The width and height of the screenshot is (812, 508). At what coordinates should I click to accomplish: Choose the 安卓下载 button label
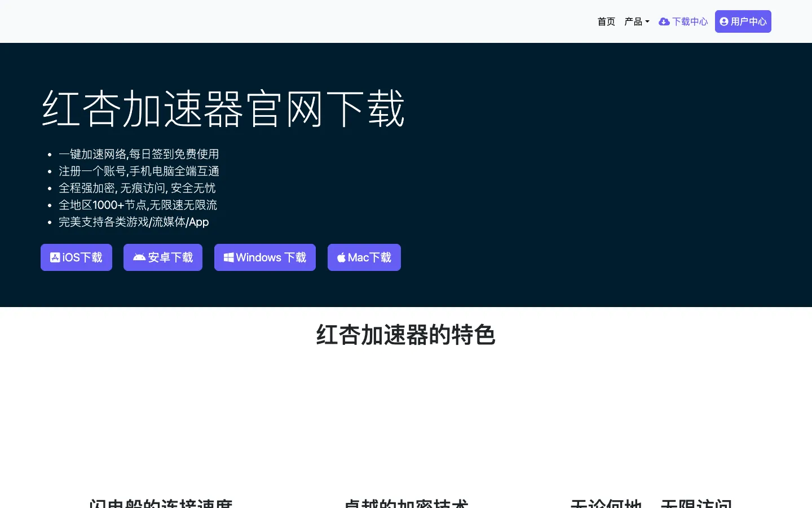pos(170,257)
